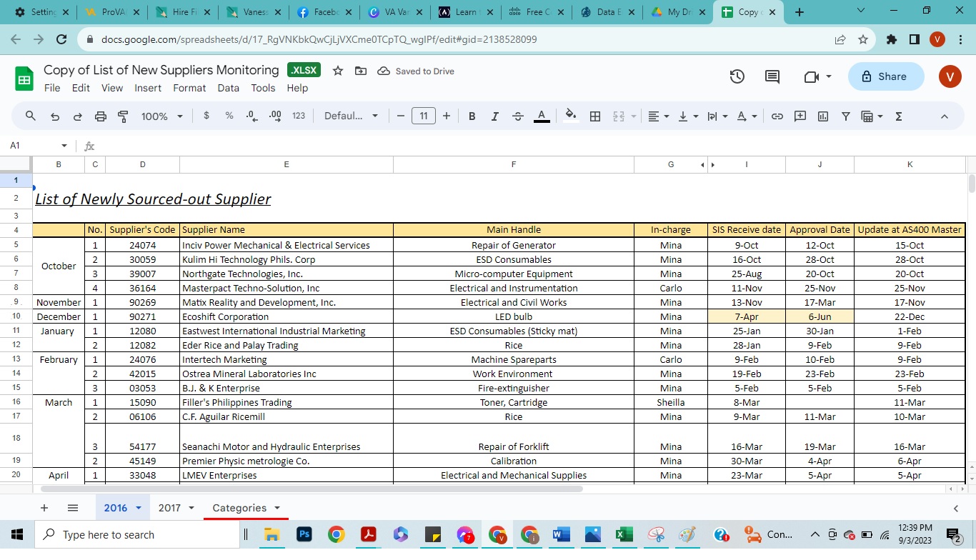Open the Data menu
Image resolution: width=976 pixels, height=560 pixels.
click(229, 88)
